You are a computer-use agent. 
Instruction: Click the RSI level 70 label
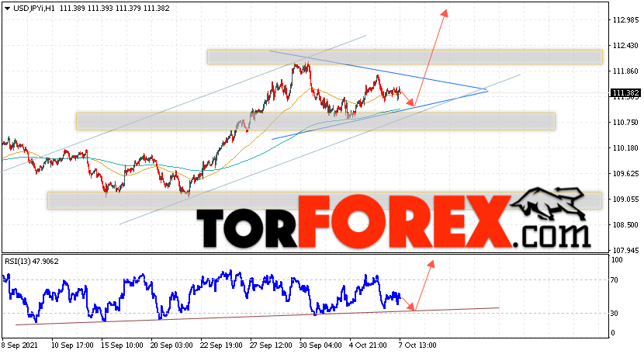(x=615, y=280)
